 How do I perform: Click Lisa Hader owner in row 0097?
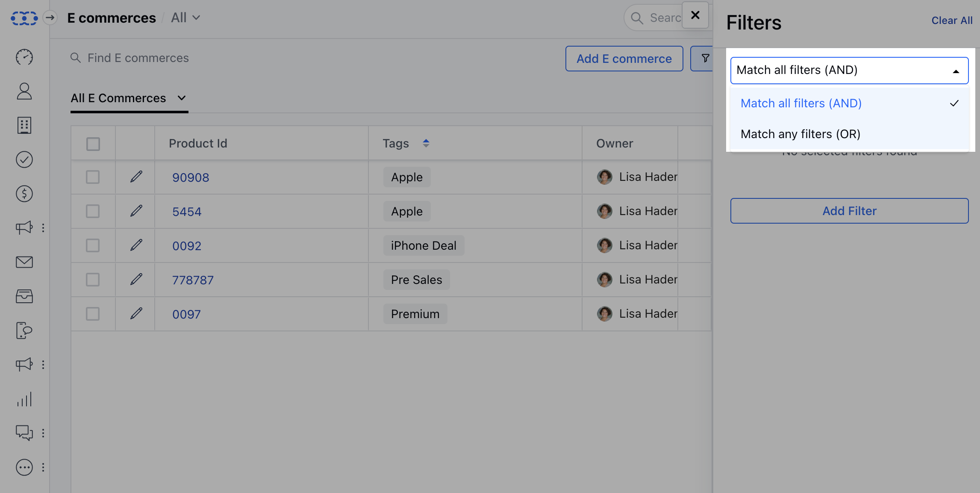tap(648, 313)
